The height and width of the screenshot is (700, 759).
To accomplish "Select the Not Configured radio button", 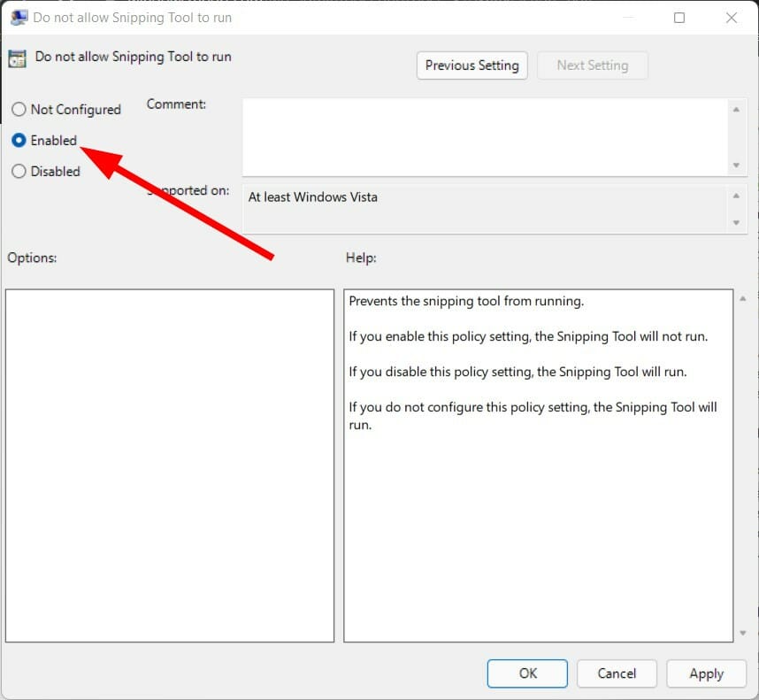I will (19, 110).
